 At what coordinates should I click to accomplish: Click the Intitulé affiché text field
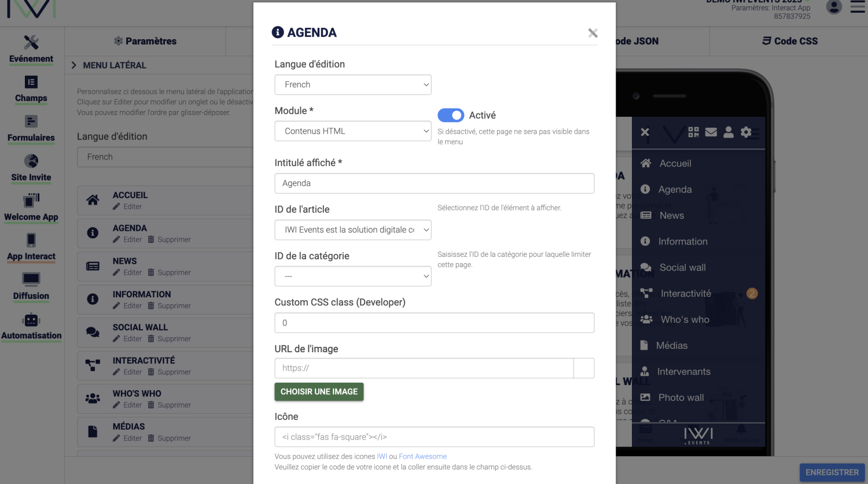(x=435, y=183)
